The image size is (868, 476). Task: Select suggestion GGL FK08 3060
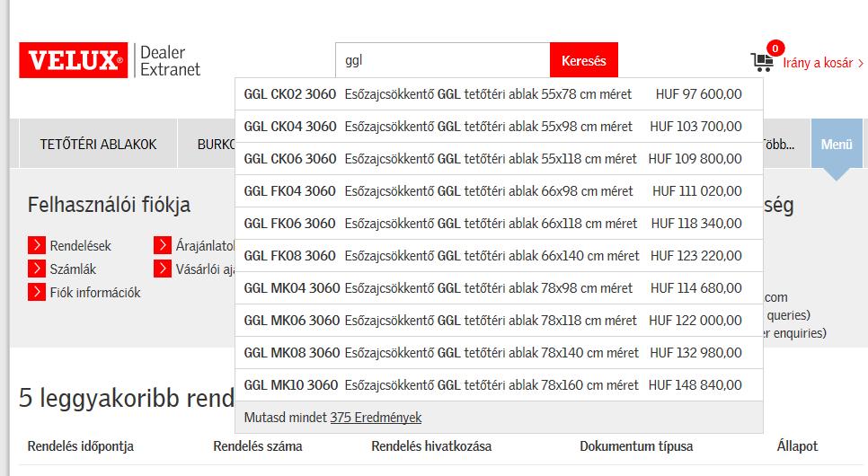499,256
